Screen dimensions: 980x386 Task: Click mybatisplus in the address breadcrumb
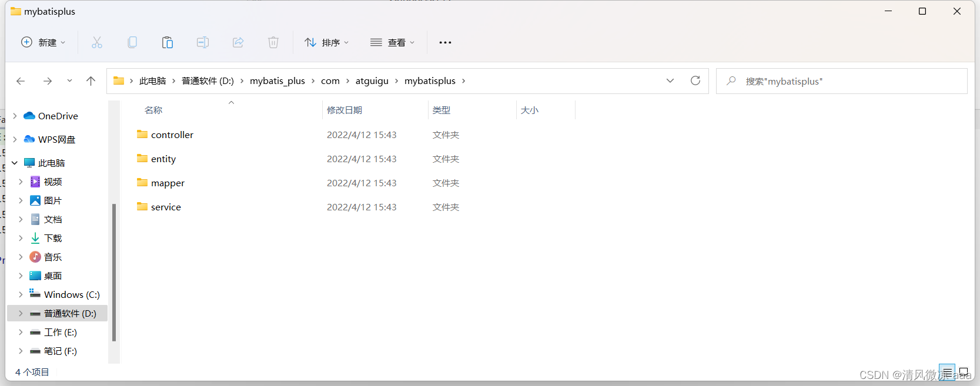(x=430, y=81)
